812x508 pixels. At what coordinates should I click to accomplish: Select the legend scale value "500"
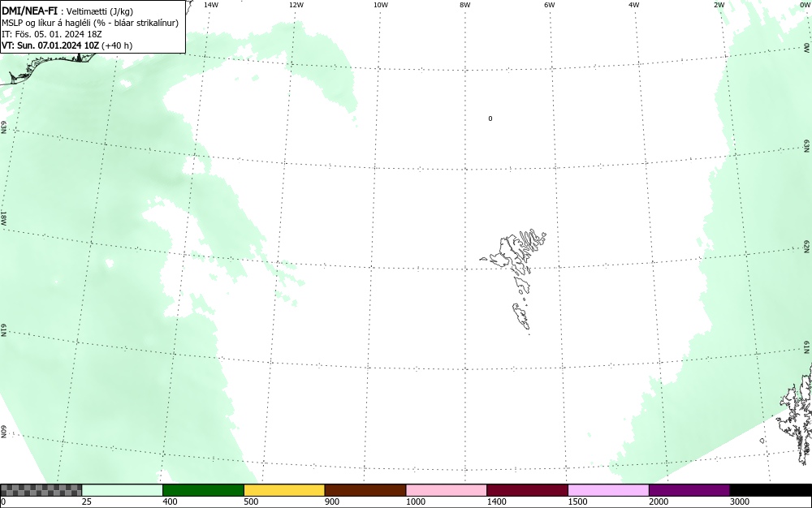251,502
